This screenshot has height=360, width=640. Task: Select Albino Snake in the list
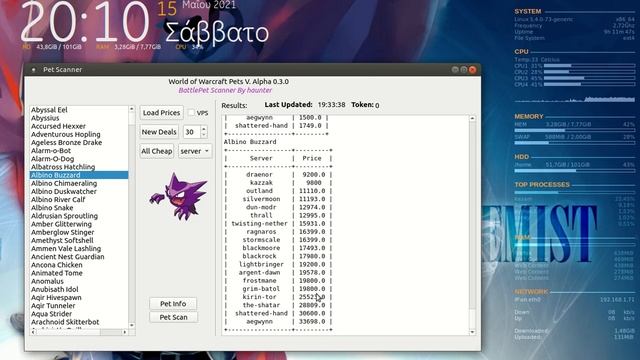pos(79,208)
